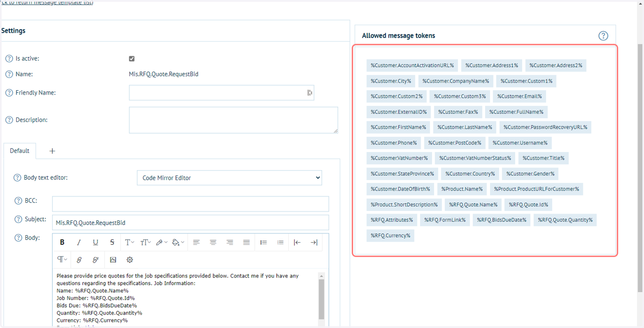The image size is (644, 328).
Task: Open the font family dropdown
Action: click(x=129, y=243)
